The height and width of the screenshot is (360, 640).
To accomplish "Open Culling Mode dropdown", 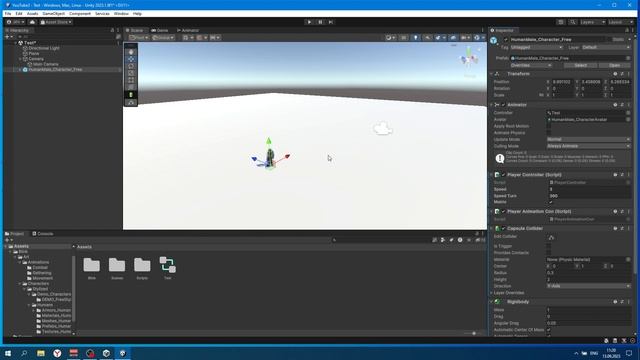I will pyautogui.click(x=588, y=146).
